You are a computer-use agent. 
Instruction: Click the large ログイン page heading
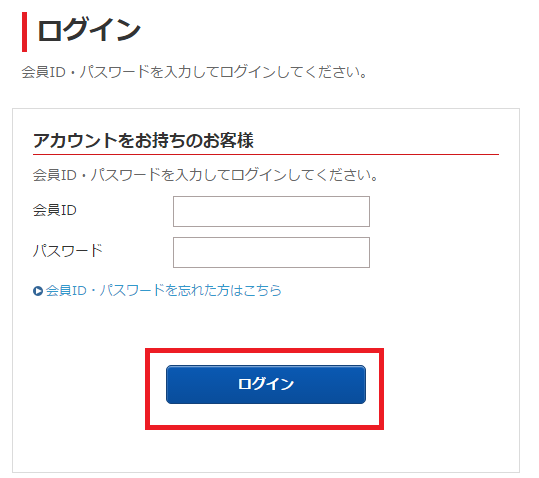pyautogui.click(x=89, y=30)
